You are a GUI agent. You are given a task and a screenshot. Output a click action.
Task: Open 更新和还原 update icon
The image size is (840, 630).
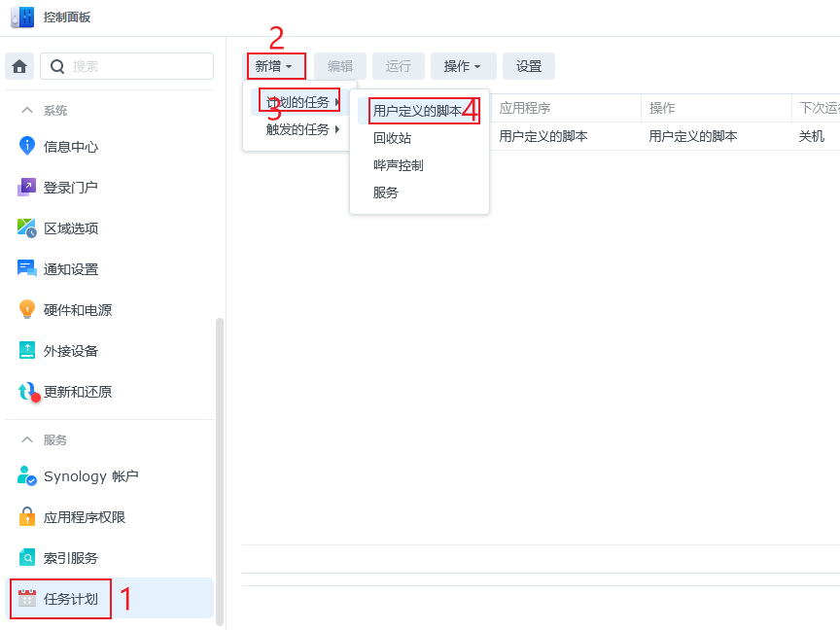(x=28, y=392)
